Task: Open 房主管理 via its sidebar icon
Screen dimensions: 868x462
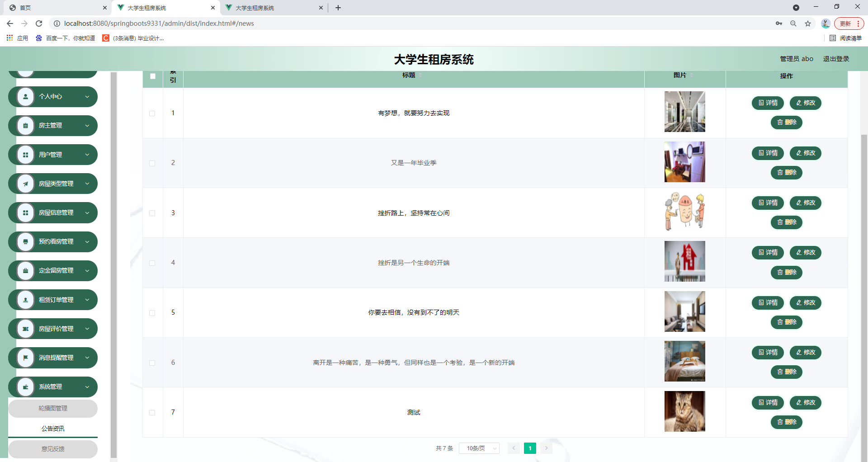Action: [25, 125]
